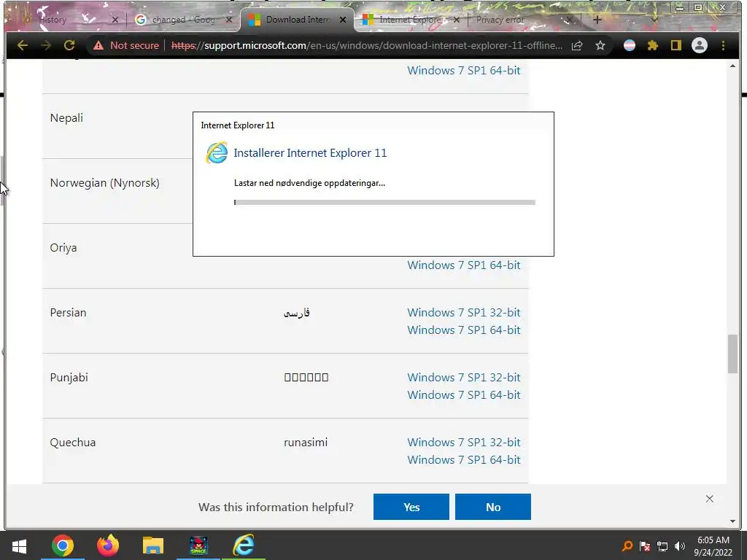Screen dimensions: 747x560
Task: Select the Oriya language text
Action: tap(63, 248)
